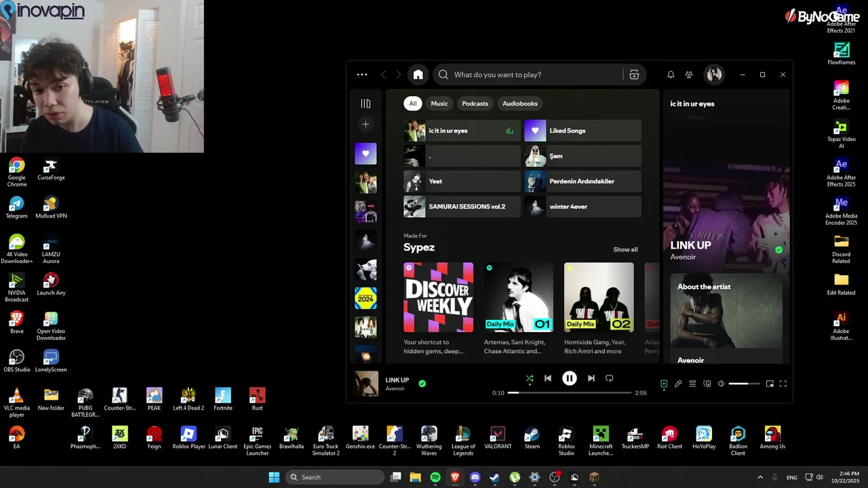Open the VALORANT desktop shortcut
The image size is (868, 488).
498,437
